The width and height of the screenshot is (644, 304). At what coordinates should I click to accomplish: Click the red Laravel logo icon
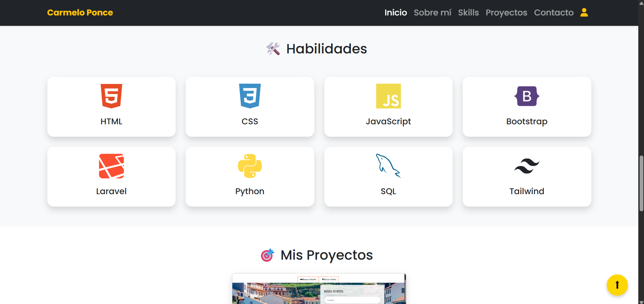click(111, 166)
